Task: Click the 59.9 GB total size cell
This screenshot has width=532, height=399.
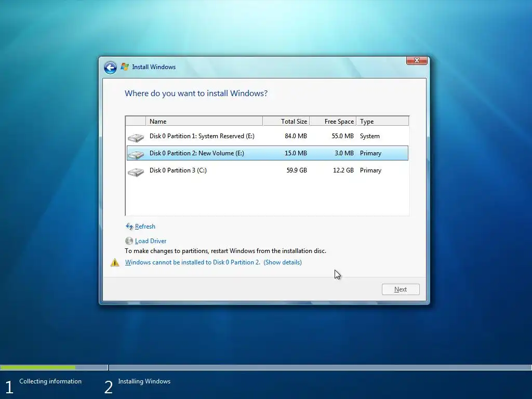Action: 297,170
